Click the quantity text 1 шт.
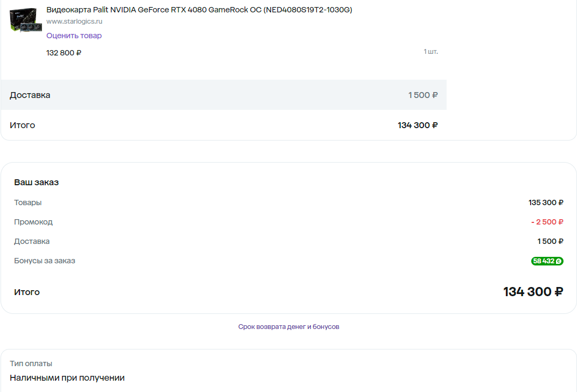The image size is (577, 392). point(430,52)
